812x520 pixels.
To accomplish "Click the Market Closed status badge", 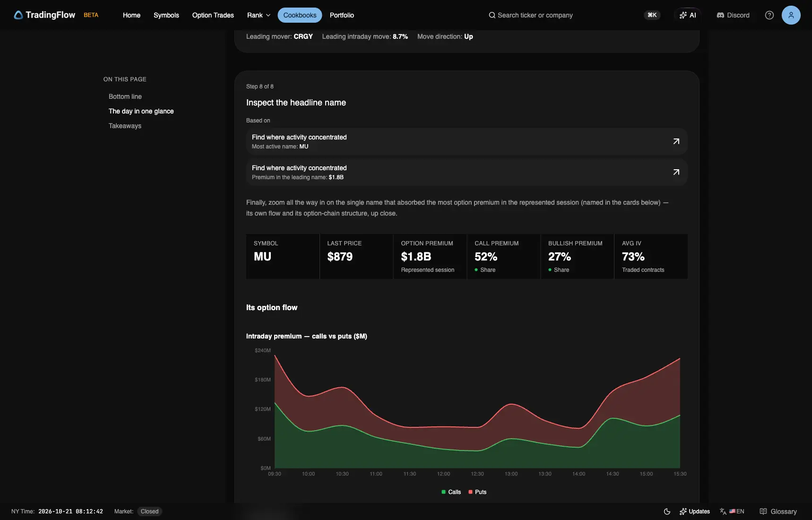I will 149,511.
